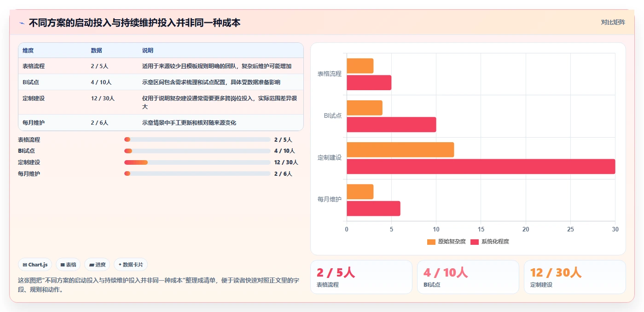Click the 12 / 30人 value beside the progress bar

(286, 162)
